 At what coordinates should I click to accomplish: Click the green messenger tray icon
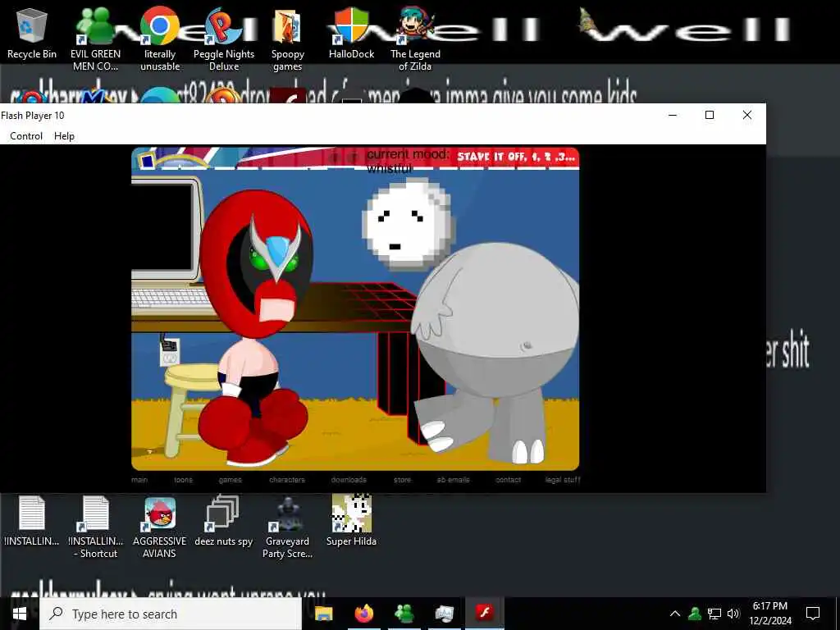(695, 614)
